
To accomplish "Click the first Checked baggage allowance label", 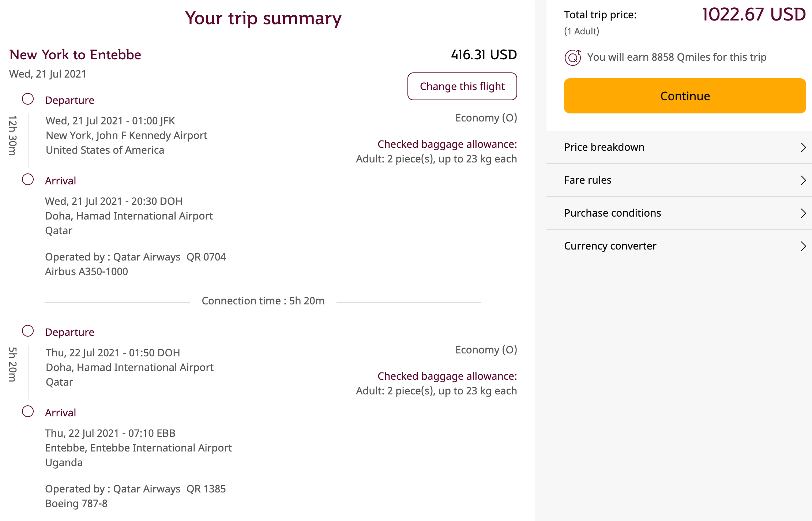I will (447, 144).
